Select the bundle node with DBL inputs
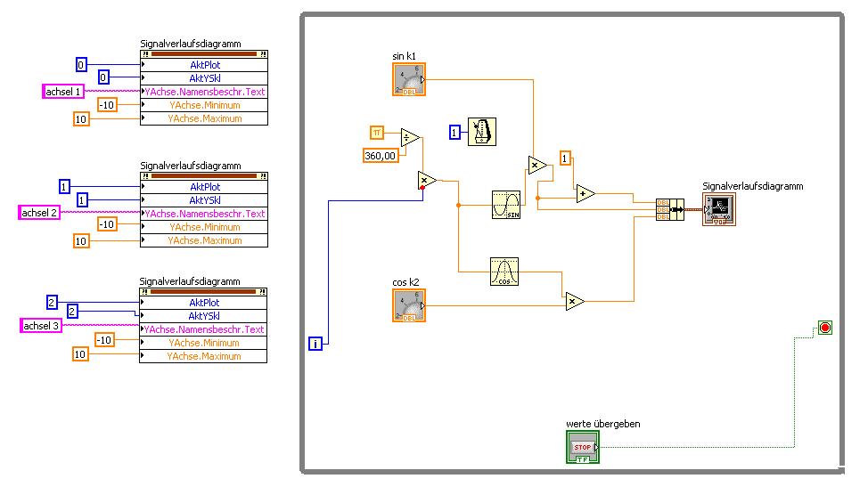This screenshot has height=495, width=868. coord(670,209)
